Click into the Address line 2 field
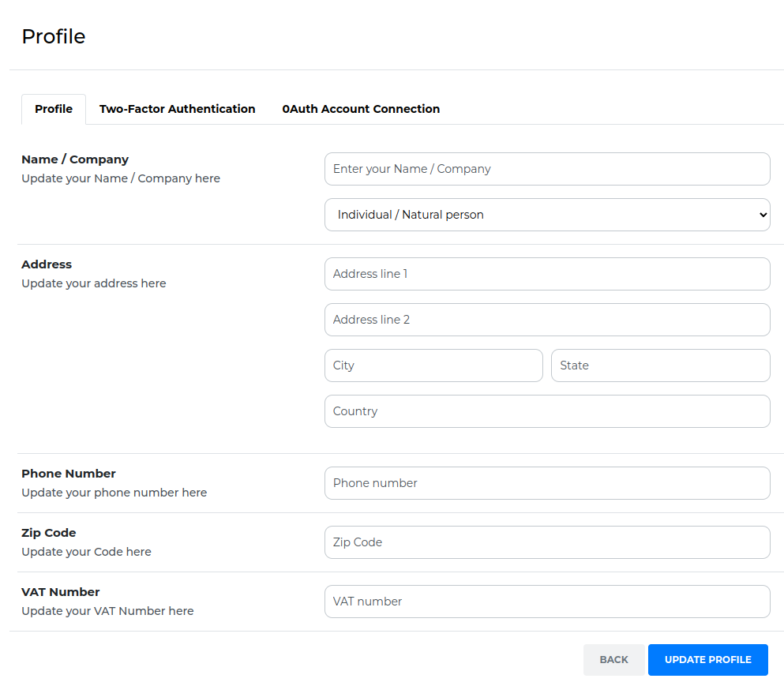The height and width of the screenshot is (686, 784). click(547, 320)
